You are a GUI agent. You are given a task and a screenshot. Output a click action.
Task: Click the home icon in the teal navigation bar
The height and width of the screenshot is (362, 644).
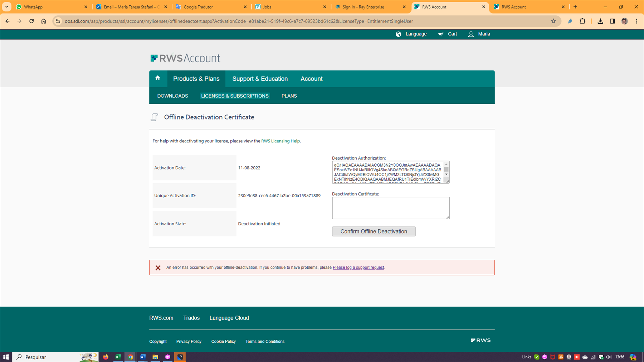pos(158,78)
